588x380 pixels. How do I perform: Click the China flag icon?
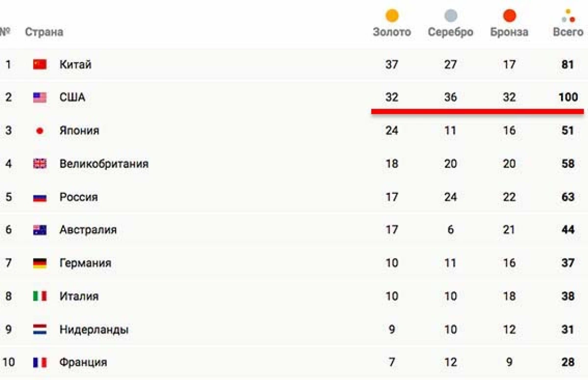(x=40, y=64)
